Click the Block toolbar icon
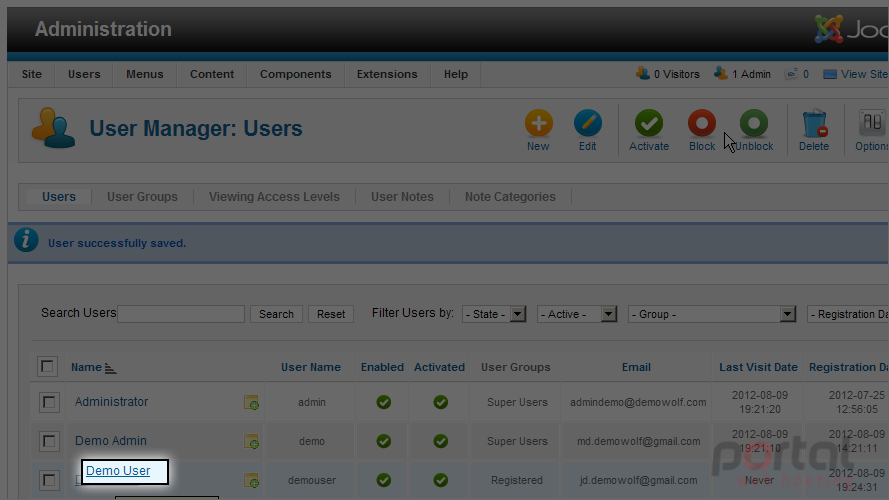The image size is (889, 500). tap(702, 124)
